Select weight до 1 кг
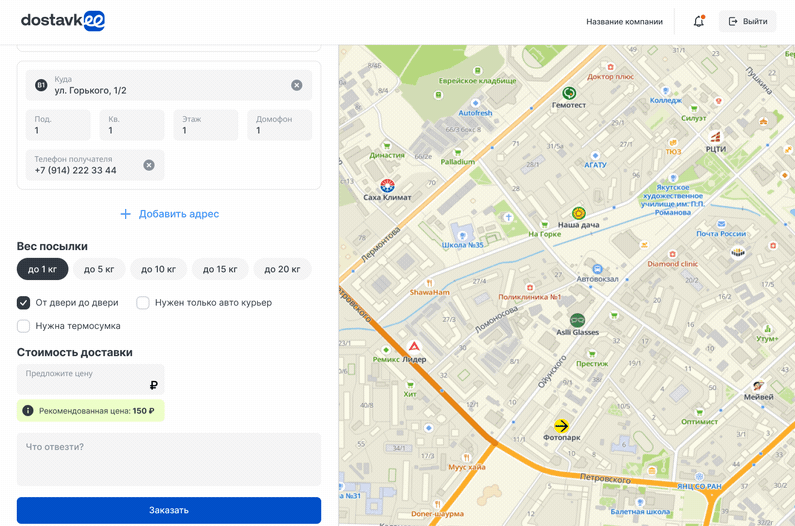Image resolution: width=795 pixels, height=526 pixels. 43,269
